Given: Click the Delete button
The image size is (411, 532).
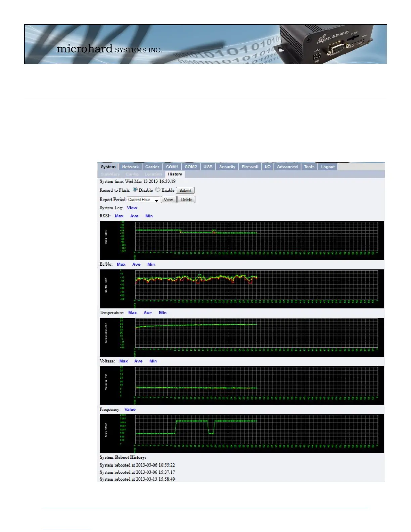Looking at the screenshot, I should tap(187, 199).
